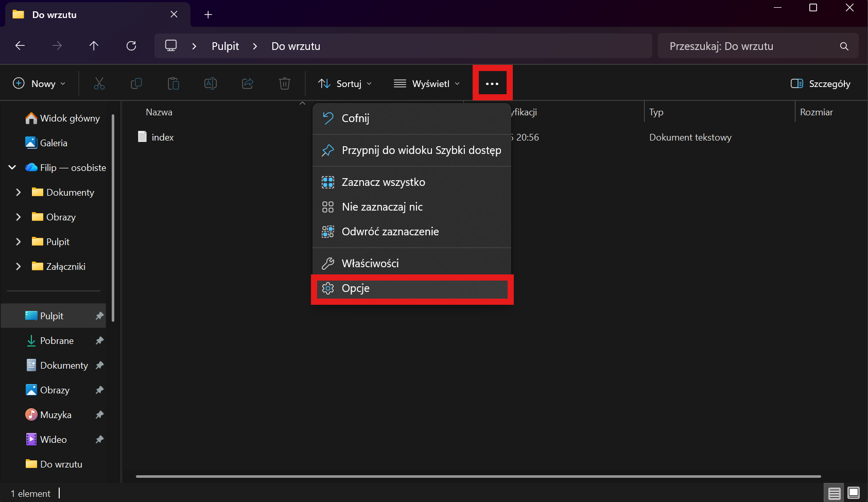Open the Sortuj dropdown

click(345, 83)
